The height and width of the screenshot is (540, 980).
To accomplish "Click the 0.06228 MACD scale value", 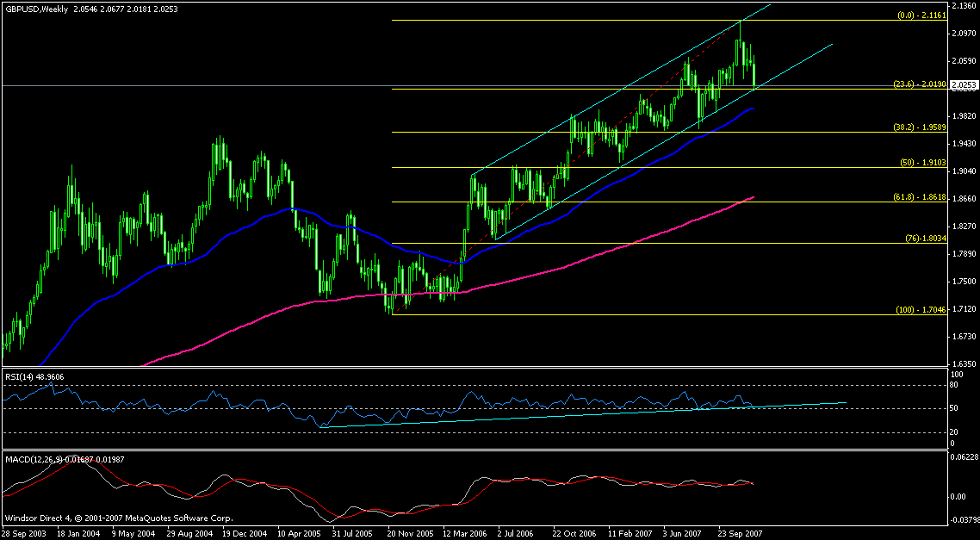I will point(964,457).
